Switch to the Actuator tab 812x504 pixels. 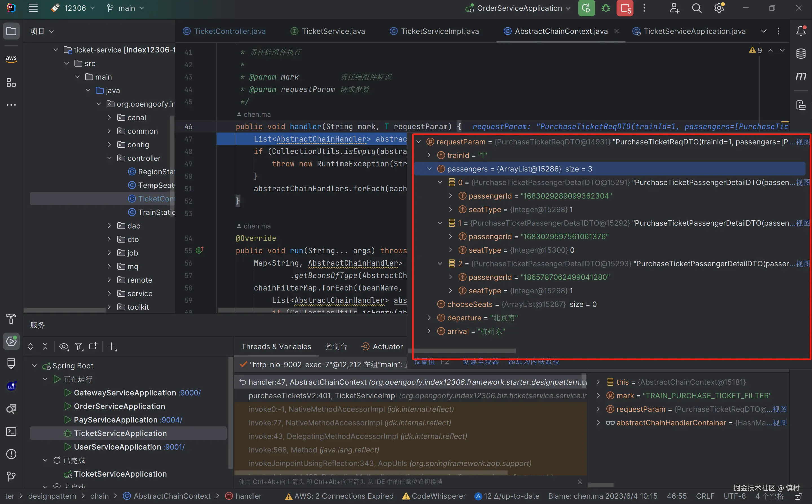387,347
